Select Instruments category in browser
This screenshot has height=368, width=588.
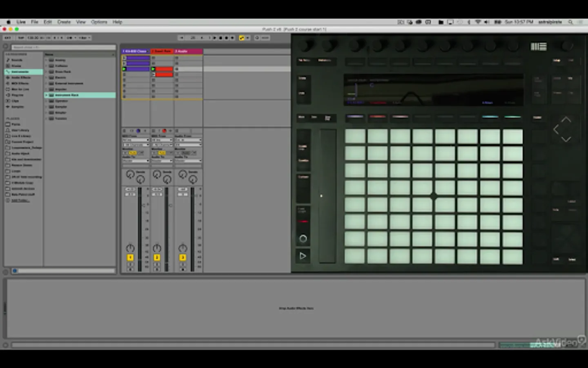20,72
